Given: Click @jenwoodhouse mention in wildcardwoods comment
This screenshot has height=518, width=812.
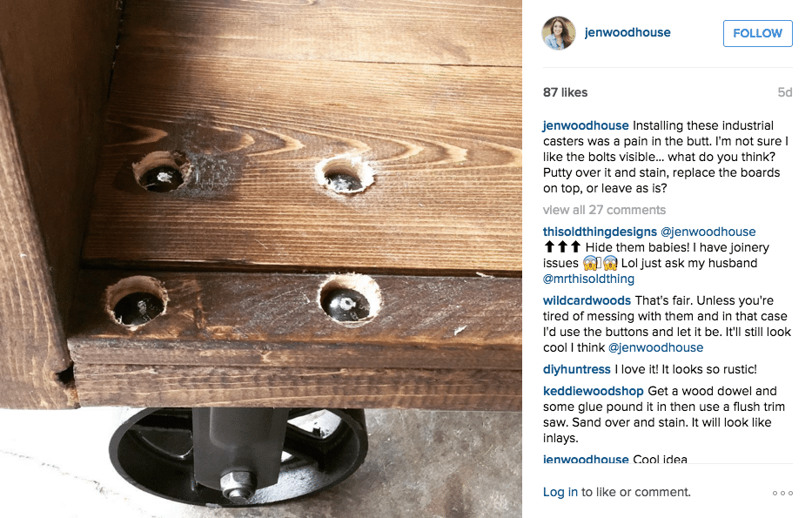Looking at the screenshot, I should (655, 347).
